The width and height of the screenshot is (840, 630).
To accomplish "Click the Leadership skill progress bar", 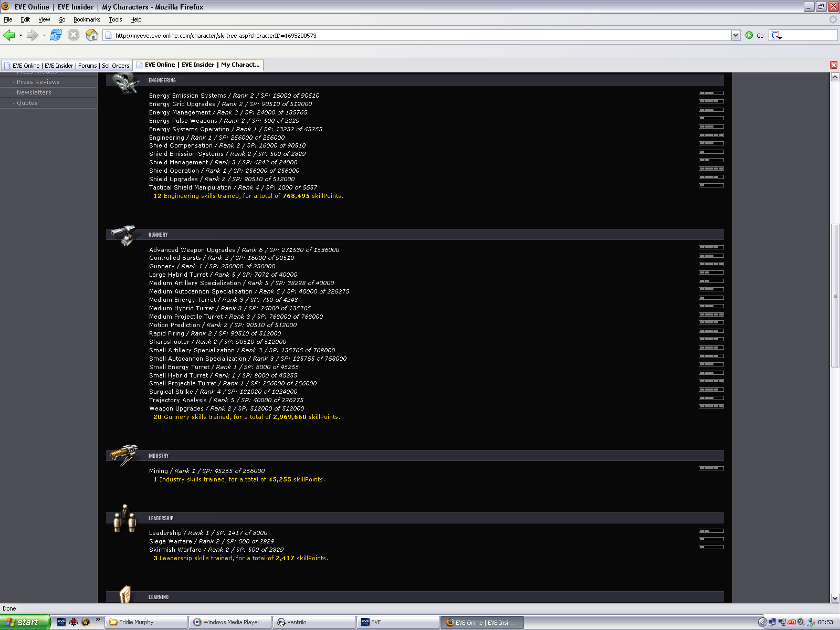I will pyautogui.click(x=711, y=531).
